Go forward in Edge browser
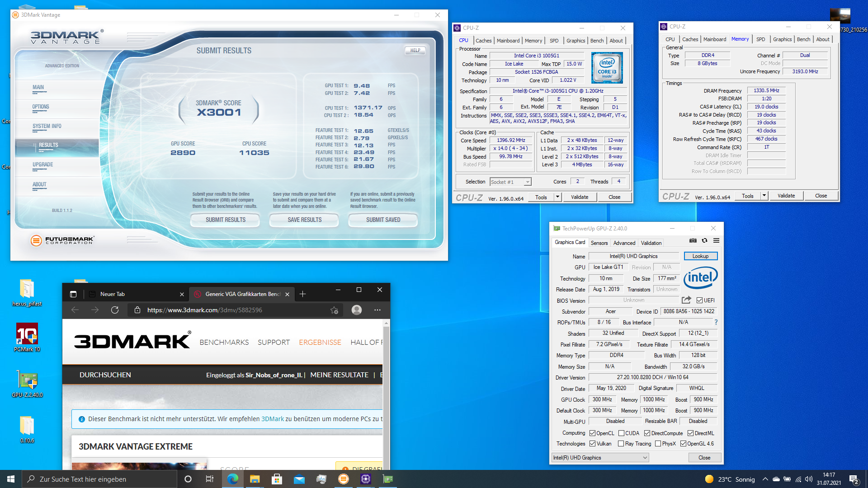The height and width of the screenshot is (488, 868). pos(95,310)
